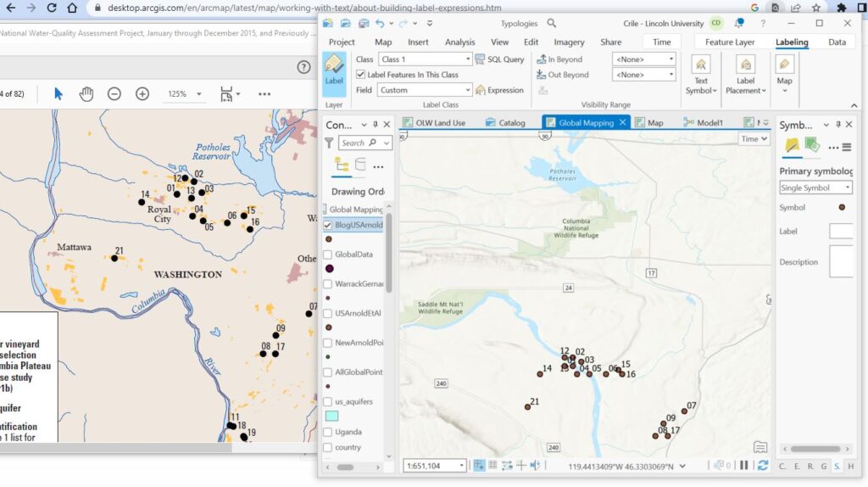Open the map pop-up notes icon
868x487 pixels.
click(760, 447)
